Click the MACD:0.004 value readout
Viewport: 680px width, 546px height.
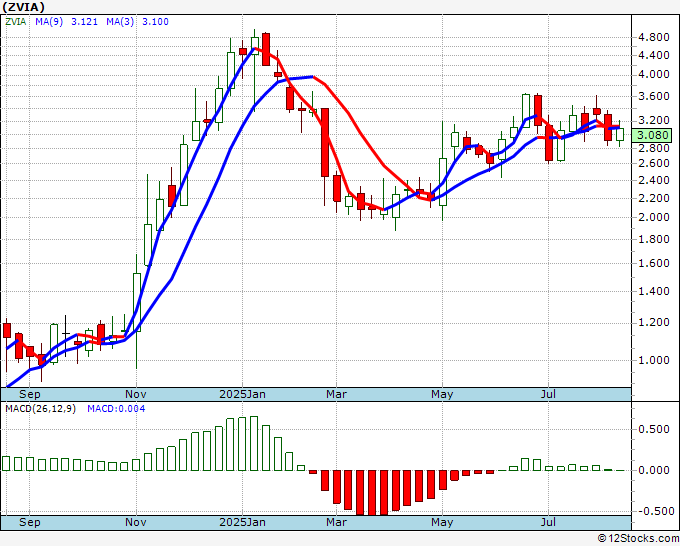116,409
